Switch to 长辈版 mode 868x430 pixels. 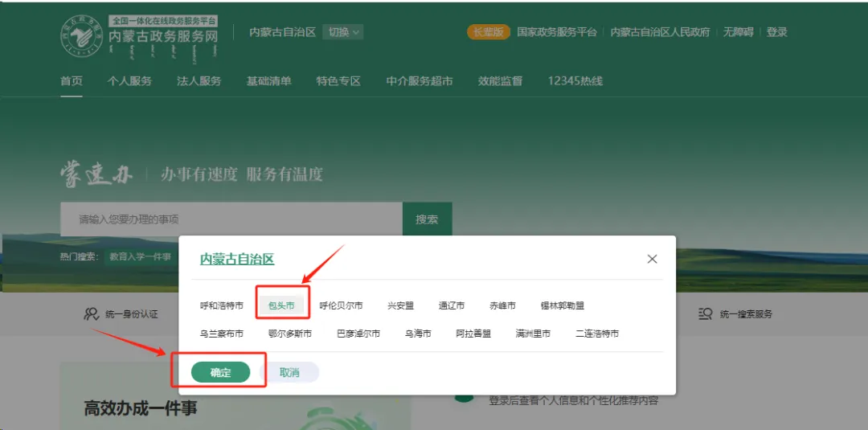click(488, 32)
